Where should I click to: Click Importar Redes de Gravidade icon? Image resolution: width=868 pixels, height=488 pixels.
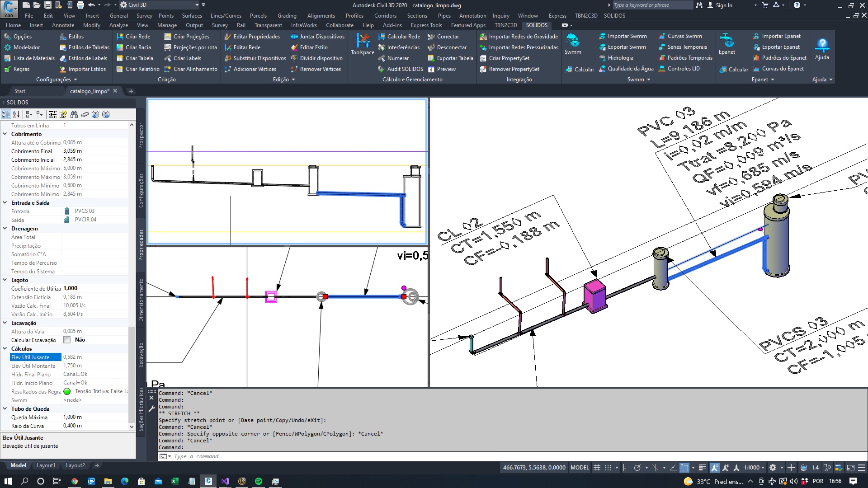483,37
